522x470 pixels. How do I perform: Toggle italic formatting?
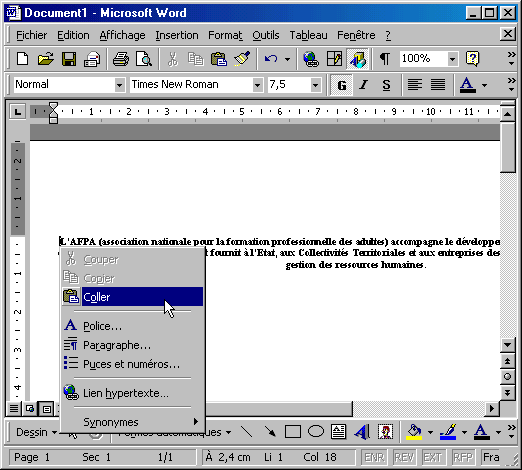[x=364, y=85]
